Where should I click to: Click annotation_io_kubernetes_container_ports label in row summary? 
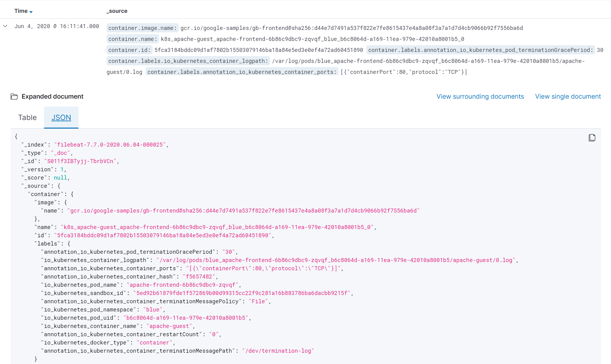(242, 72)
